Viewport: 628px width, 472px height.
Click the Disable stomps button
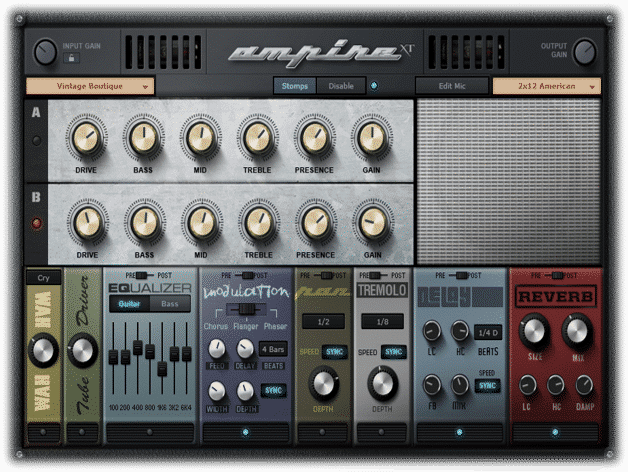pos(341,86)
